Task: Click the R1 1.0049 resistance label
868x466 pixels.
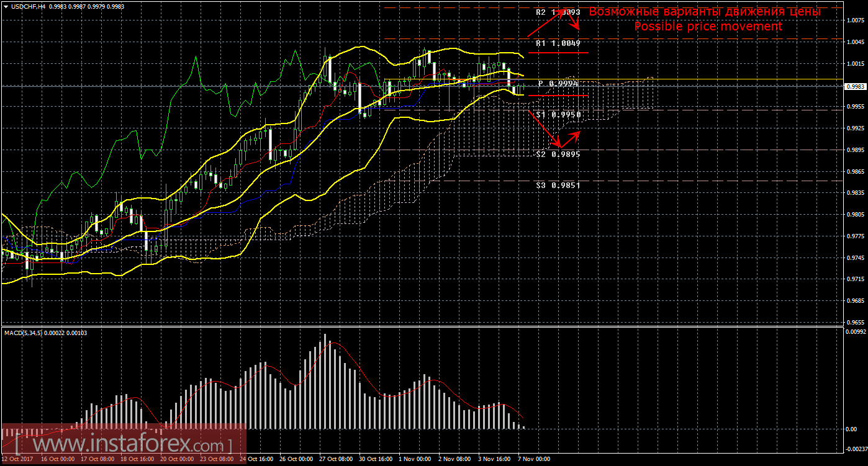Action: click(x=558, y=43)
